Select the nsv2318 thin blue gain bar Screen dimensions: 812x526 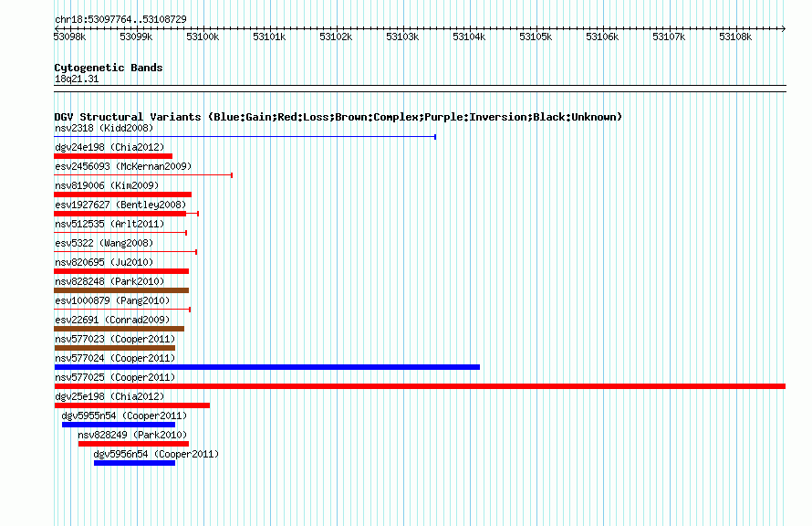pyautogui.click(x=245, y=137)
